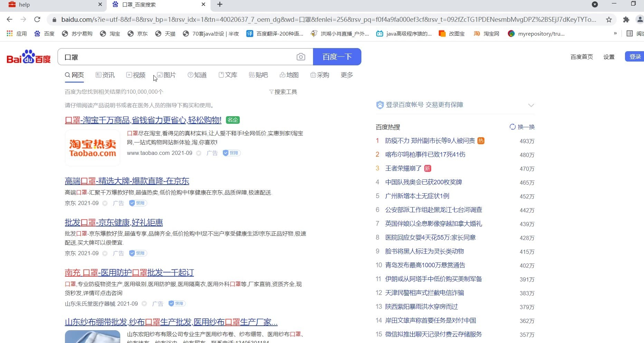
Task: Open the 南充口罩-医用防护 result
Action: click(129, 272)
